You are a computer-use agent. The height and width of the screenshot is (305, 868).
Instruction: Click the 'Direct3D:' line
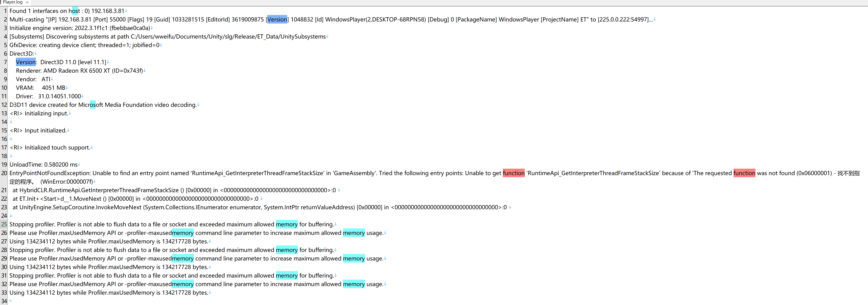tap(21, 54)
